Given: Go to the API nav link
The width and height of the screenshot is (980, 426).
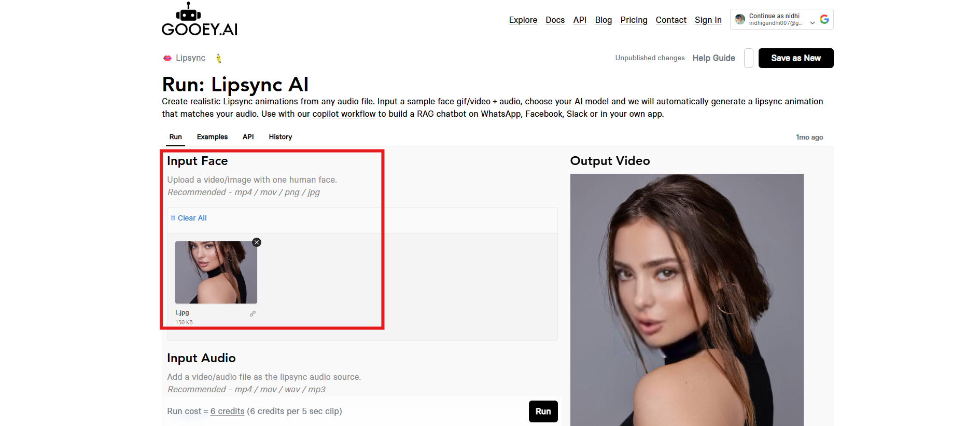Looking at the screenshot, I should click(580, 20).
